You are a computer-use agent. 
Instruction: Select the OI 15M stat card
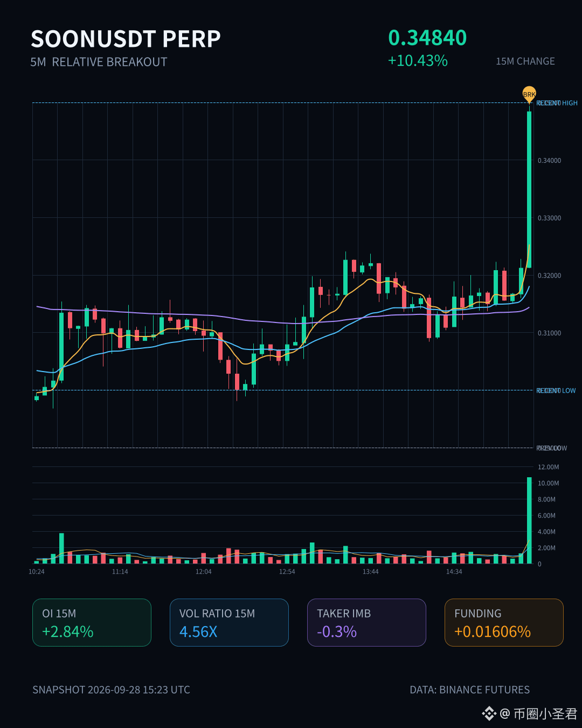coord(92,622)
